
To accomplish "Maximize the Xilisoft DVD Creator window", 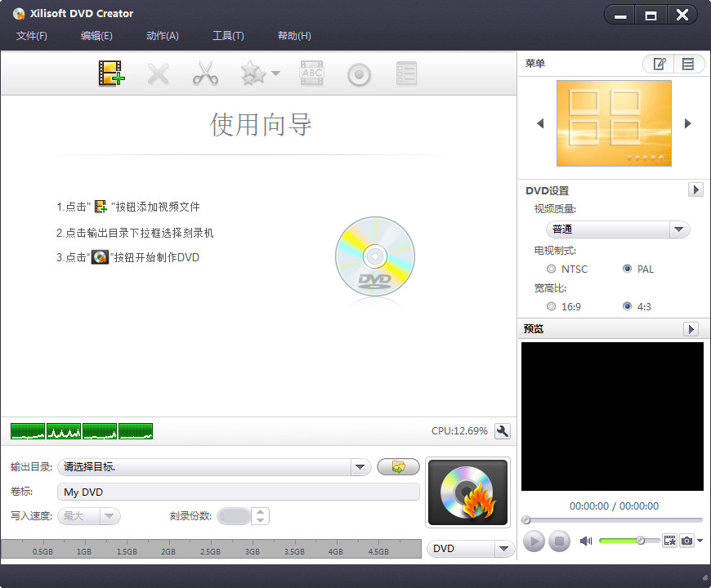I will [x=651, y=16].
